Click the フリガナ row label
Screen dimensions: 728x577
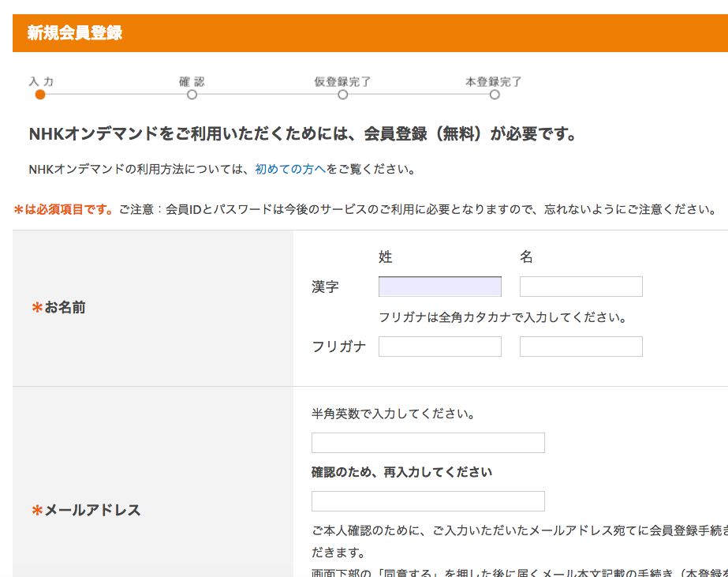pyautogui.click(x=339, y=347)
